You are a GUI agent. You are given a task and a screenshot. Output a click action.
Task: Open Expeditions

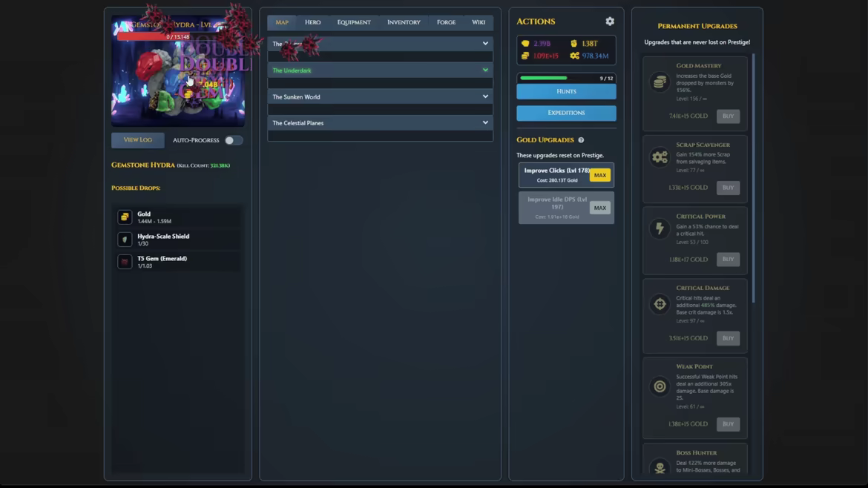tap(566, 113)
